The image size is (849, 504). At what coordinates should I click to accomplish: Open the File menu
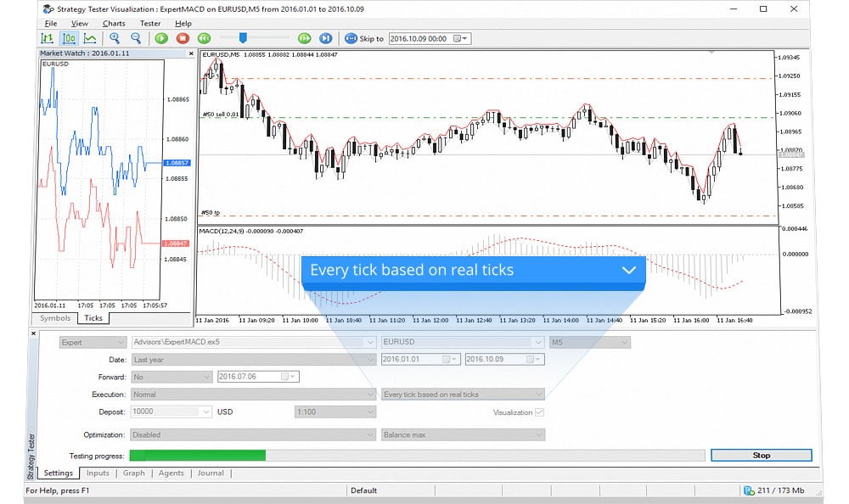tap(50, 23)
